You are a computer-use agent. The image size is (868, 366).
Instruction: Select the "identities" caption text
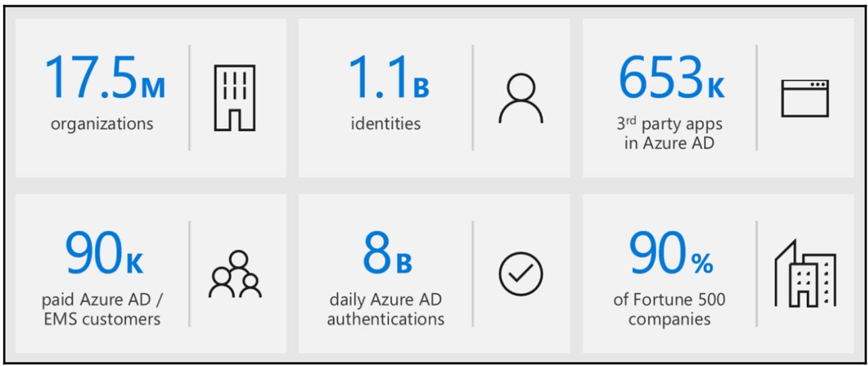(x=386, y=124)
